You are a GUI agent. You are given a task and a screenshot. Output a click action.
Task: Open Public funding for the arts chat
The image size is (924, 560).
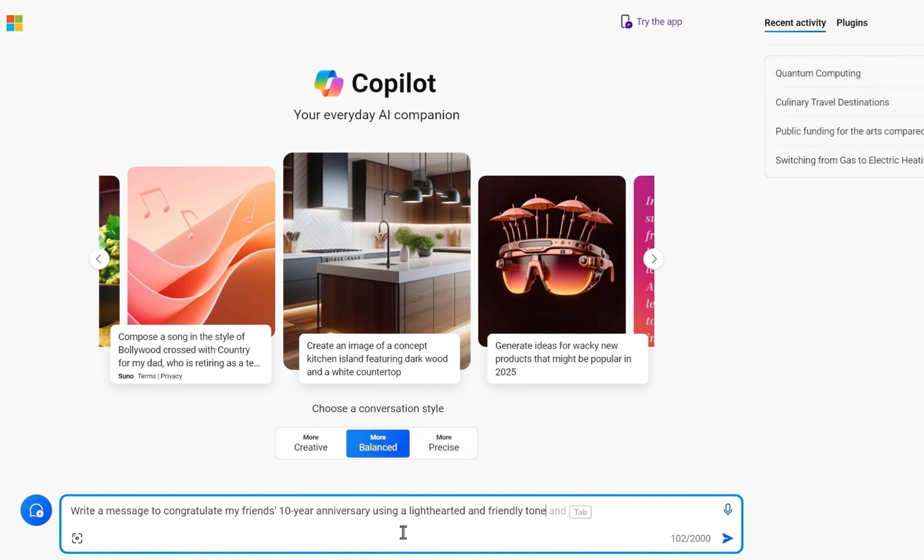click(x=849, y=131)
